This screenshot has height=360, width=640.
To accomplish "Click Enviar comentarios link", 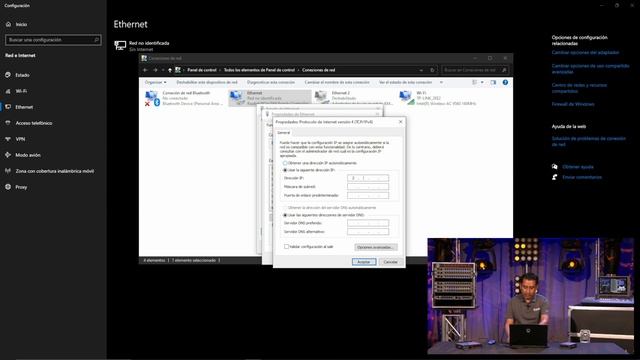I will pyautogui.click(x=582, y=177).
